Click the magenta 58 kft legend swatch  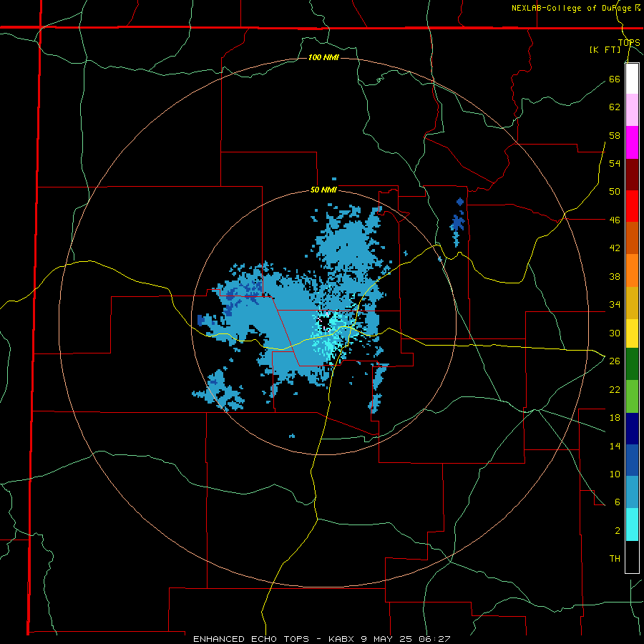[632, 142]
